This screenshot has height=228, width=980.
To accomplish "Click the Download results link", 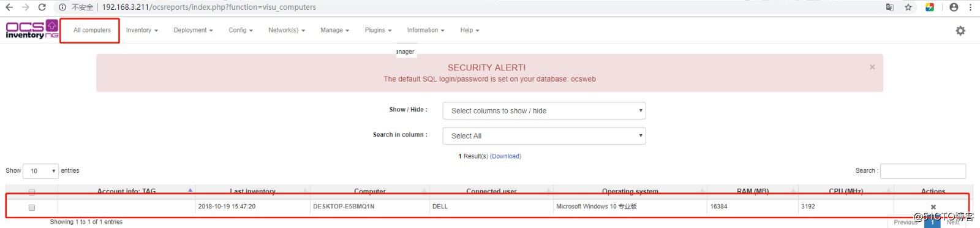I will click(505, 156).
